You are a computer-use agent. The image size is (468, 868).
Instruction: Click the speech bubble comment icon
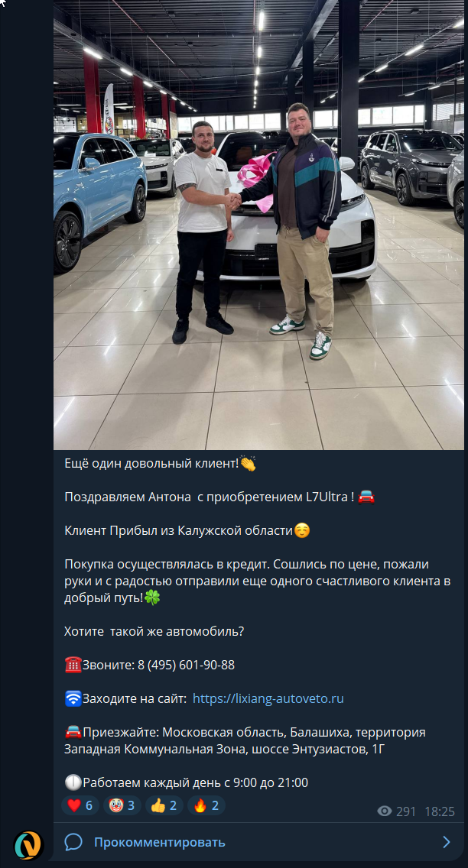(73, 843)
